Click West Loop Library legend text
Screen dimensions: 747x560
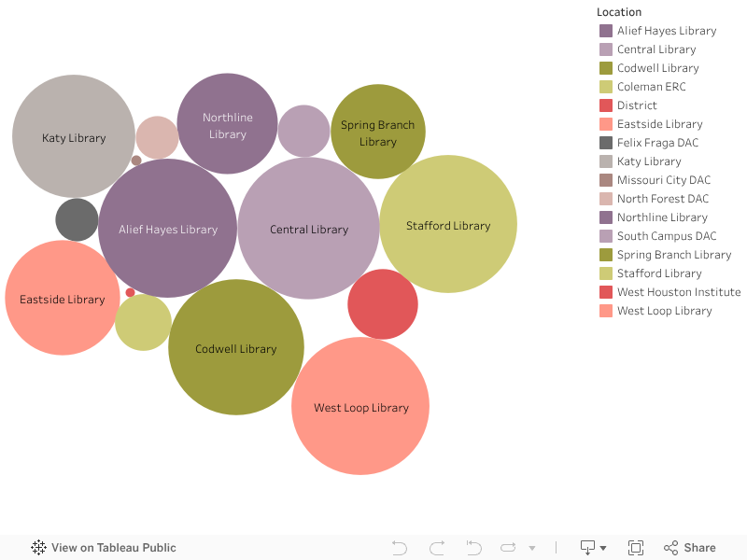tap(665, 311)
